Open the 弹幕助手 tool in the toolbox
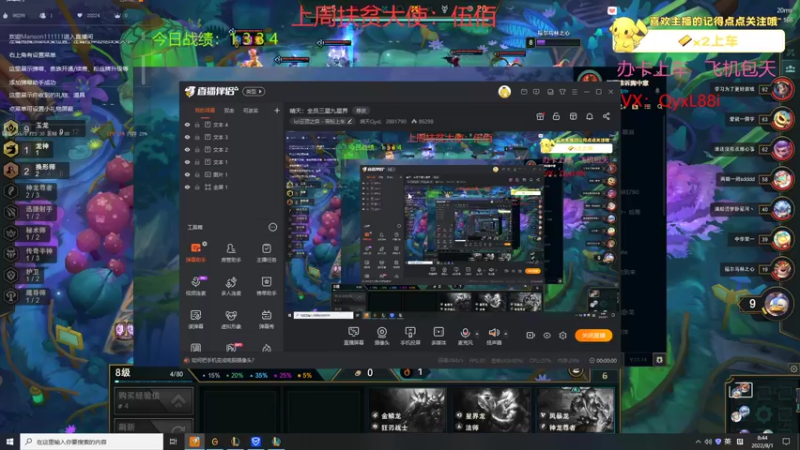 [x=195, y=252]
